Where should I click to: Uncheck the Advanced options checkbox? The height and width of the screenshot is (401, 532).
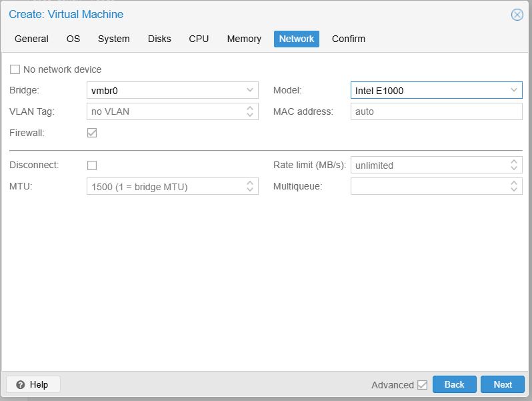click(421, 385)
